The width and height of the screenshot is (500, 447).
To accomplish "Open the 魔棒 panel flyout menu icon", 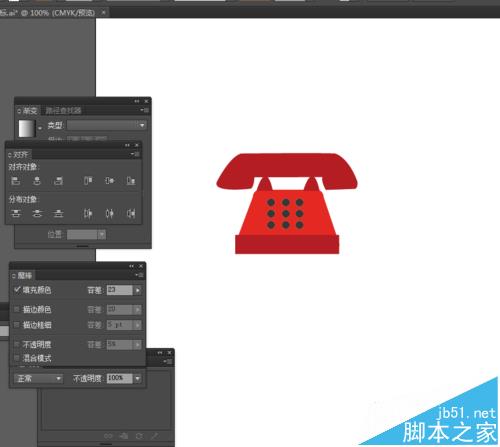I will point(139,275).
